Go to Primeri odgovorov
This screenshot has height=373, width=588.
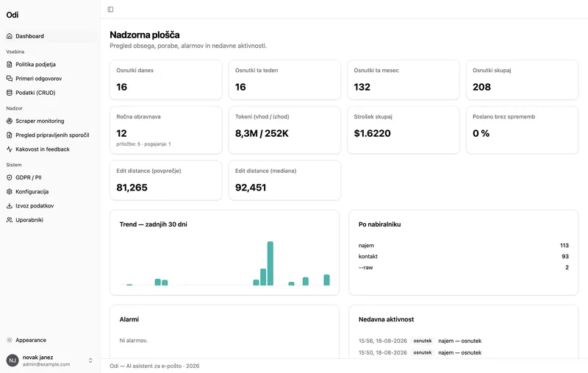(x=50, y=79)
